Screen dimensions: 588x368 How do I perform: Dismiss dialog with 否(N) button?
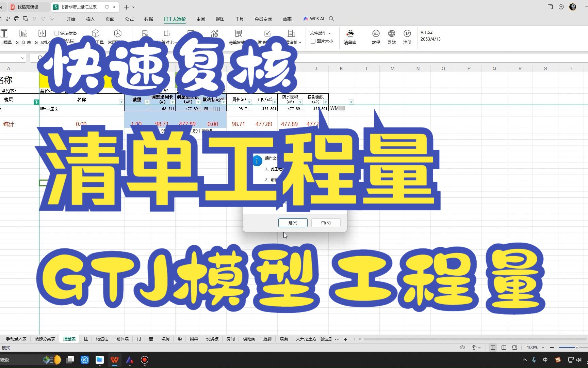325,223
